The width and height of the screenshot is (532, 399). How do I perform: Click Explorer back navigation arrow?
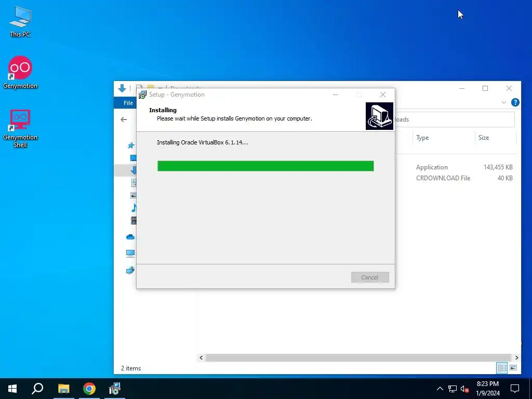pos(124,119)
